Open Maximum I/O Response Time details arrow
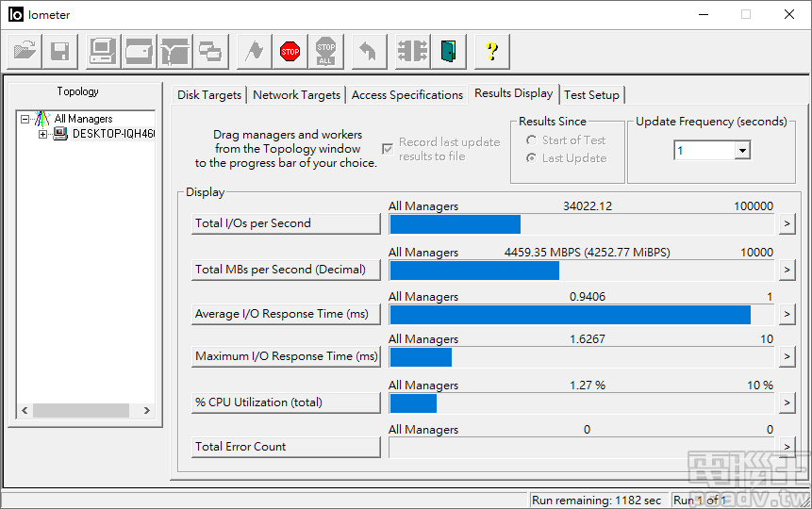This screenshot has width=812, height=509. point(787,356)
